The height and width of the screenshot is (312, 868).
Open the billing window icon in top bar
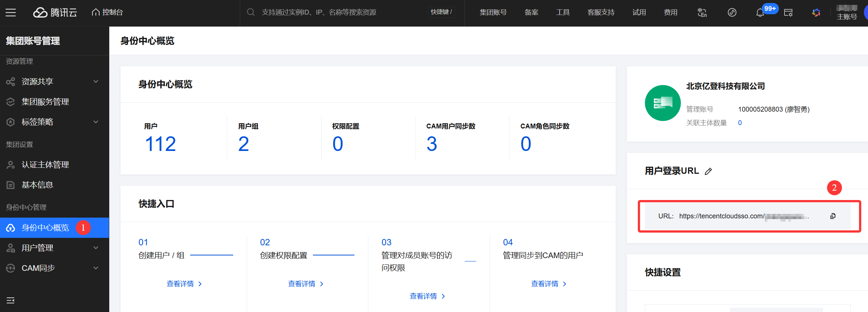pyautogui.click(x=788, y=13)
